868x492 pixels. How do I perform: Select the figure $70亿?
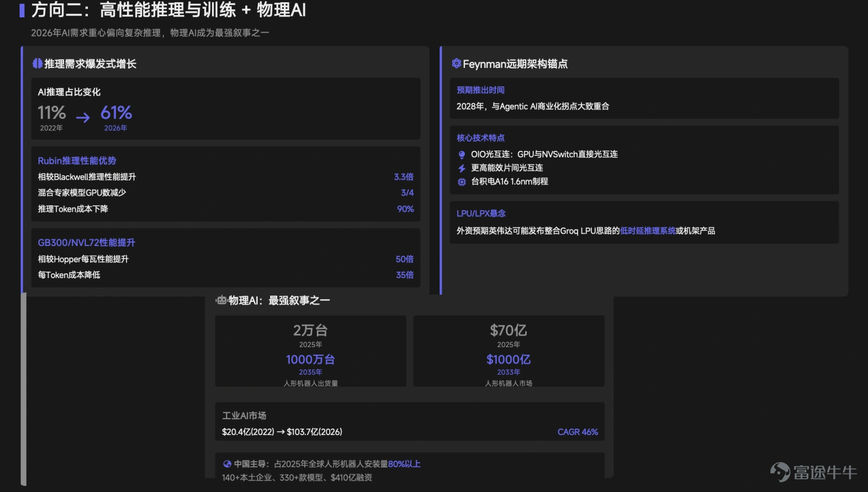tap(508, 330)
